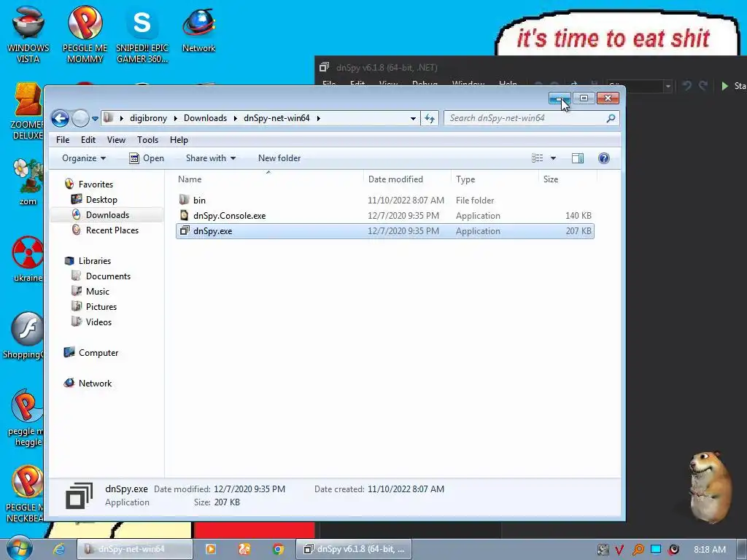Open the Help menu in Explorer
This screenshot has height=560, width=747.
[x=179, y=140]
